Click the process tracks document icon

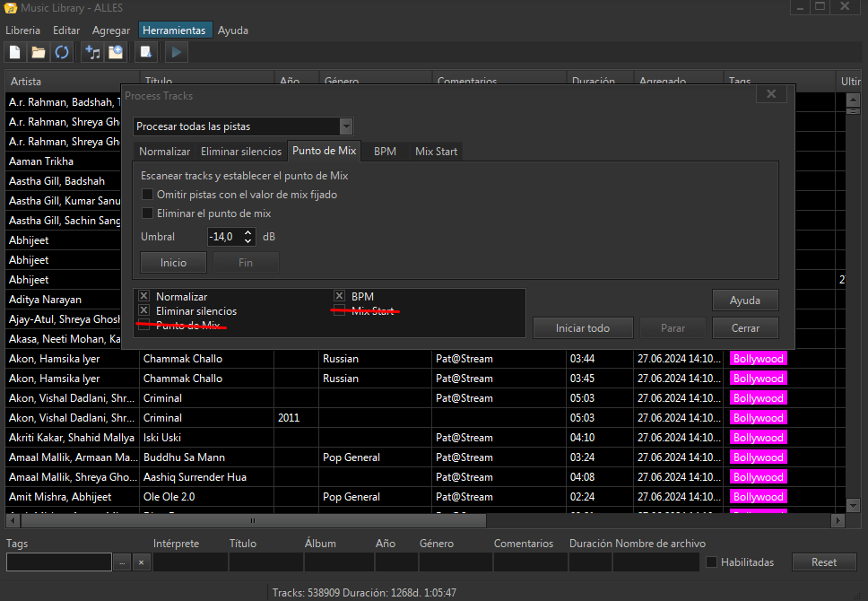pos(146,52)
